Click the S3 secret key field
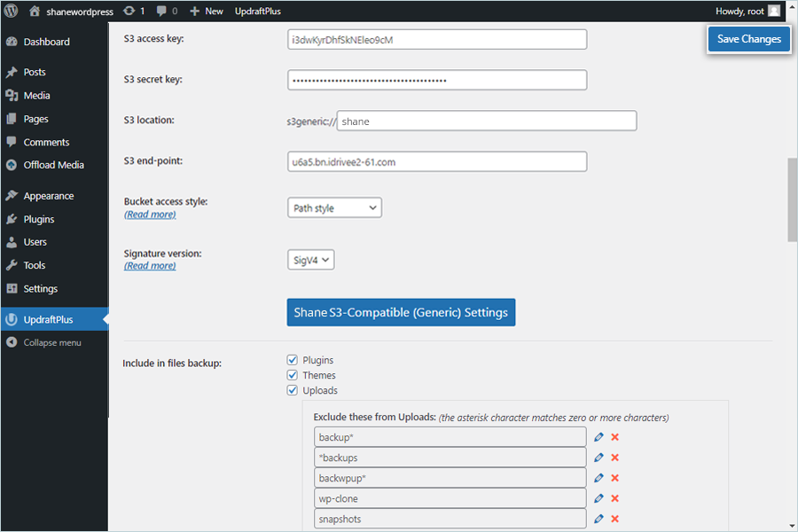 point(437,80)
